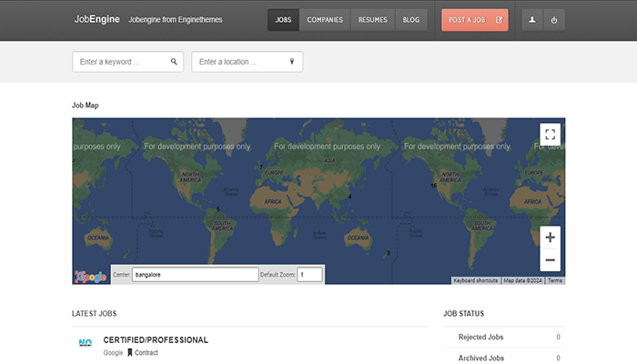Click the Google logo on the map

[x=90, y=276]
